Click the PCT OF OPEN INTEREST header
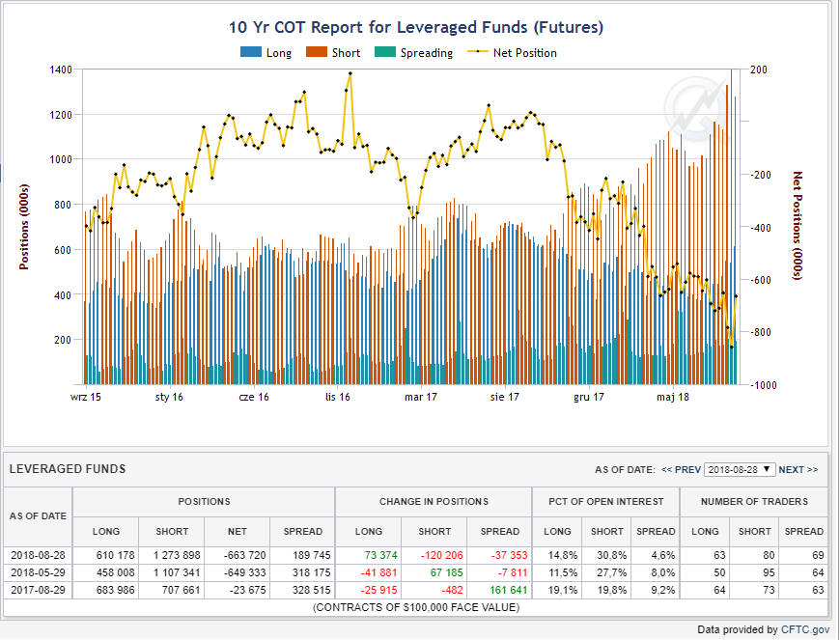Screen dimensions: 840x640 coord(606,502)
